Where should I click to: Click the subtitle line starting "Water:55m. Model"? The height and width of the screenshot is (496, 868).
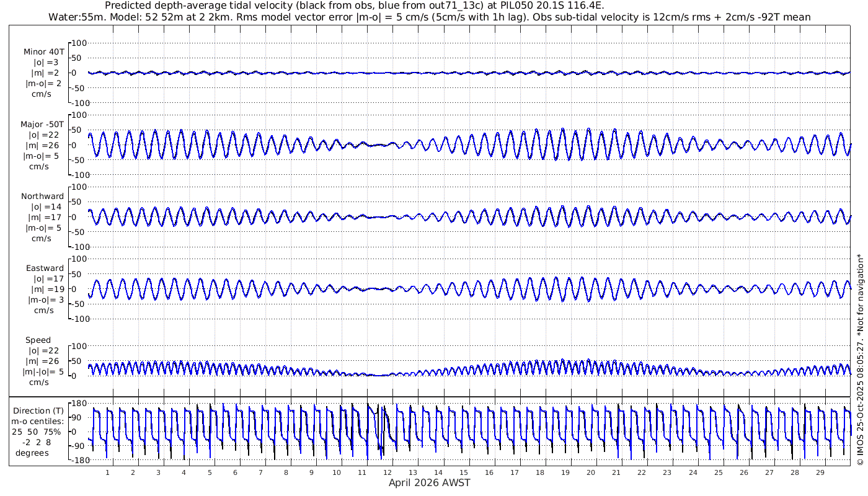coord(429,17)
